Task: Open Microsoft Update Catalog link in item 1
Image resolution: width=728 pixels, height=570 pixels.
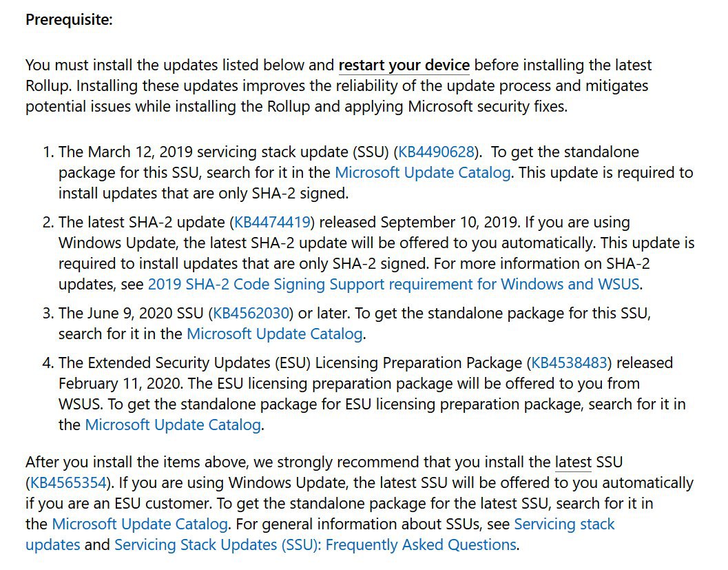Action: tap(422, 172)
